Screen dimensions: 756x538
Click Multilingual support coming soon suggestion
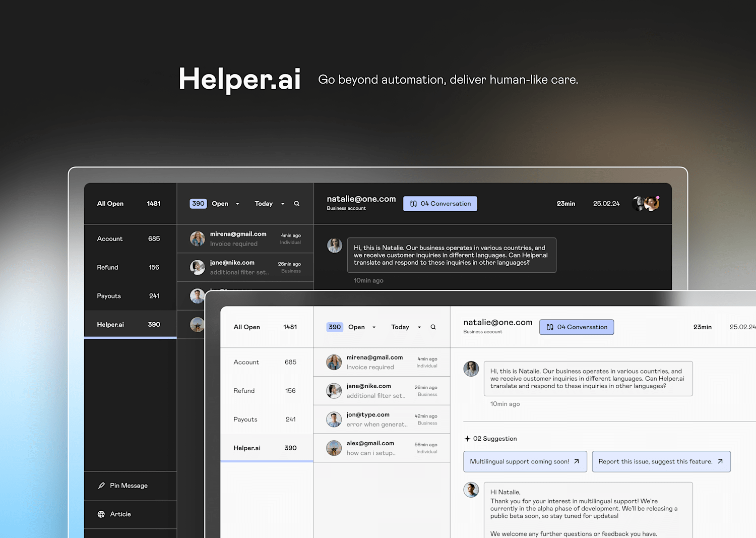pyautogui.click(x=525, y=461)
